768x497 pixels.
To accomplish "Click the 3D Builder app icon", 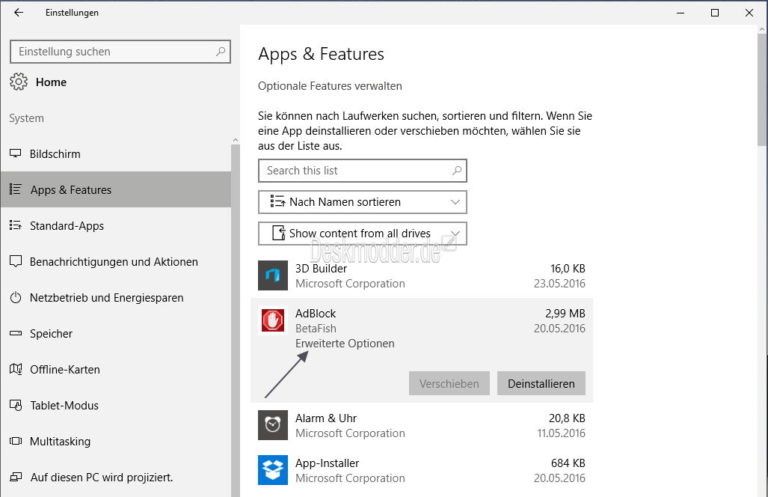I will (273, 276).
